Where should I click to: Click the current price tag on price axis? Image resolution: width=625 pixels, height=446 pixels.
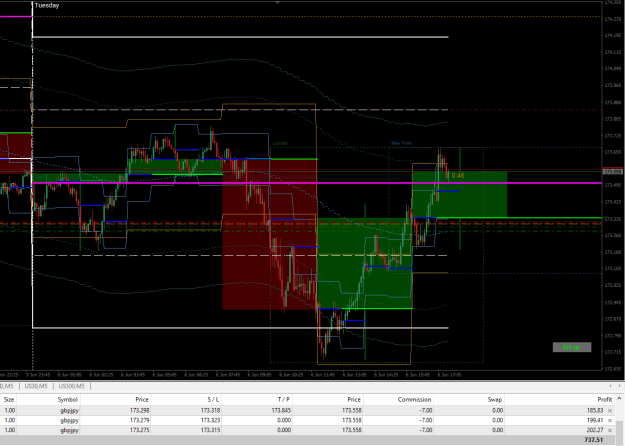(613, 172)
